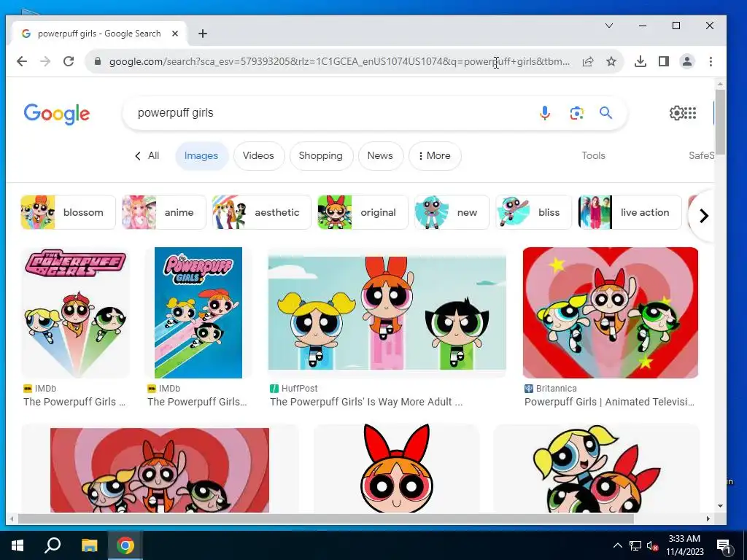Viewport: 747px width, 560px height.
Task: Click the browser back arrow
Action: tap(22, 61)
